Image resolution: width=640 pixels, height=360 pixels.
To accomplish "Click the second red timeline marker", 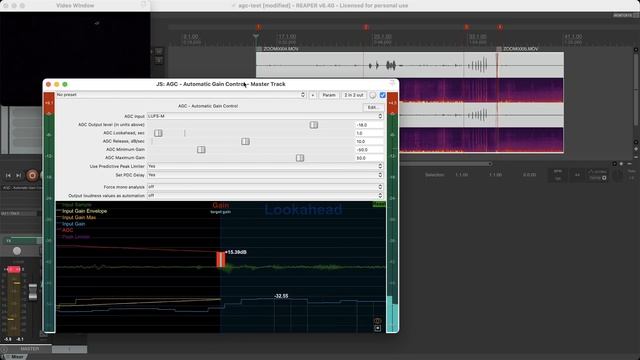I will click(366, 27).
